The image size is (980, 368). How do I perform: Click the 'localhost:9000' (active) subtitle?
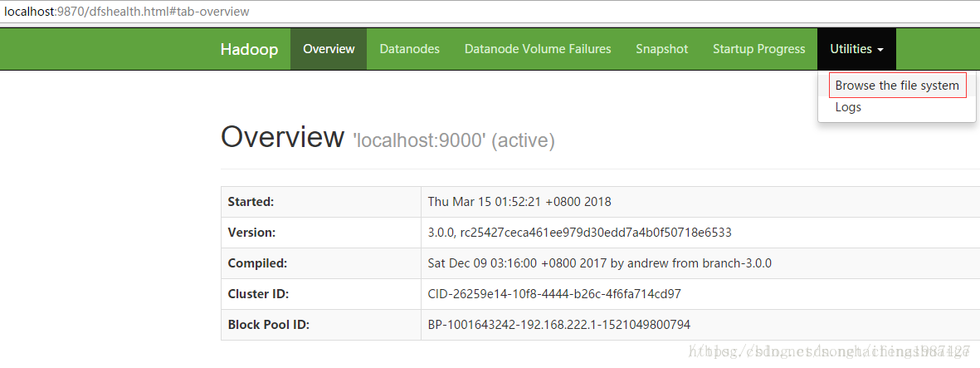point(455,140)
